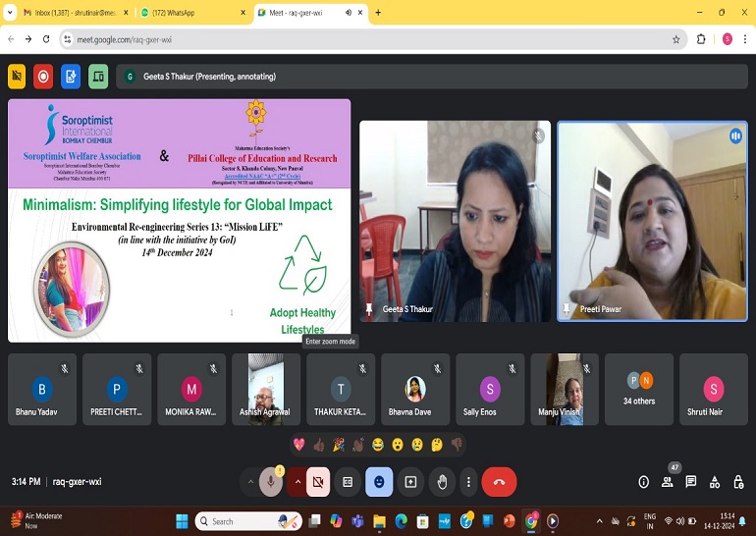Click the taskbar Search box
This screenshot has width=756, height=536.
click(x=248, y=521)
